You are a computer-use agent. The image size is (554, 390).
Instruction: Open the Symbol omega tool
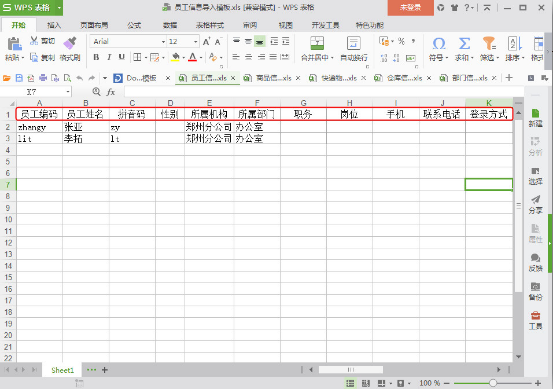pyautogui.click(x=438, y=43)
